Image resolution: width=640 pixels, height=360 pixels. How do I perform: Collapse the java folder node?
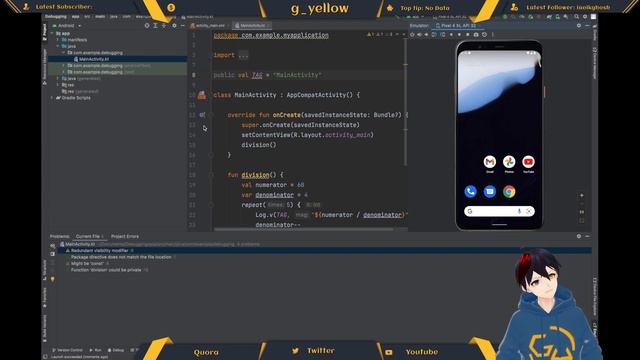58,47
